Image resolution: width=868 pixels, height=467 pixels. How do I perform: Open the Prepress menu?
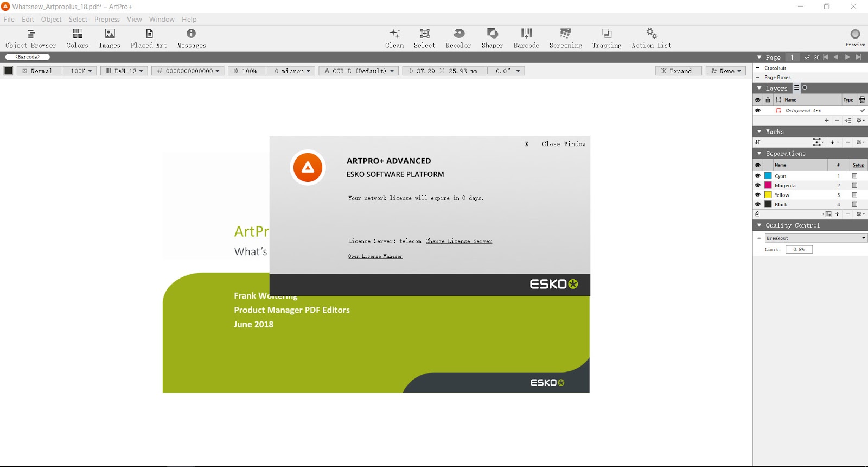(107, 19)
